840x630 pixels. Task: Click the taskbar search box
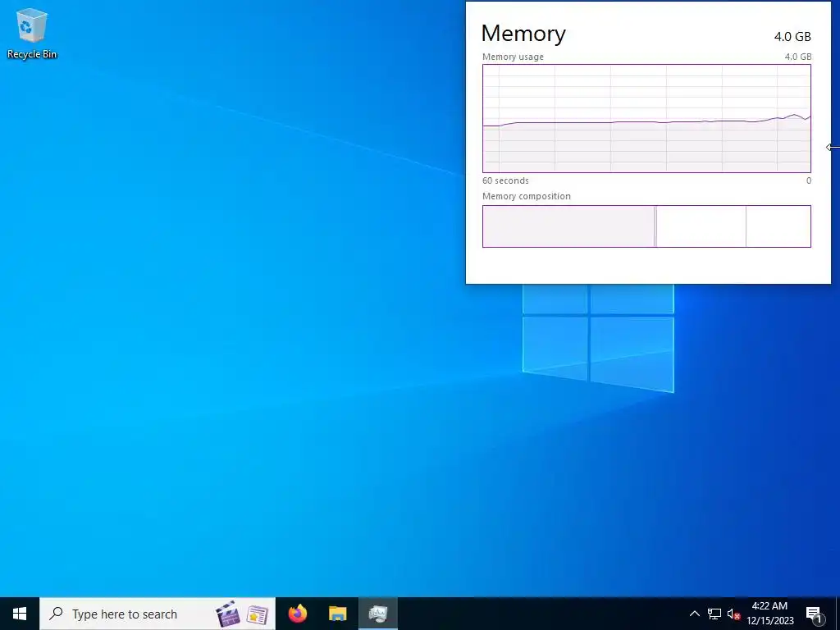(157, 614)
